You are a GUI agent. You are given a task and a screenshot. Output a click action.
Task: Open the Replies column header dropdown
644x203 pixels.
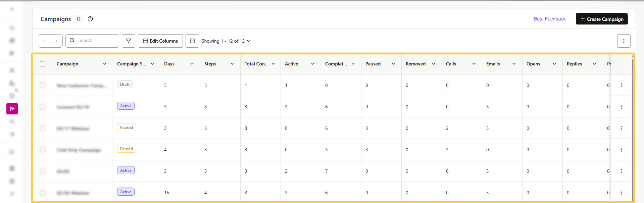(x=595, y=64)
